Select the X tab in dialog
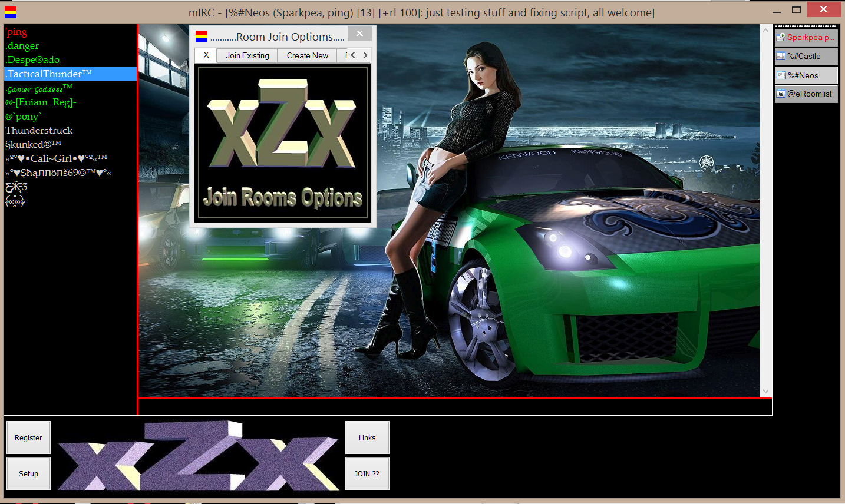 coord(206,55)
